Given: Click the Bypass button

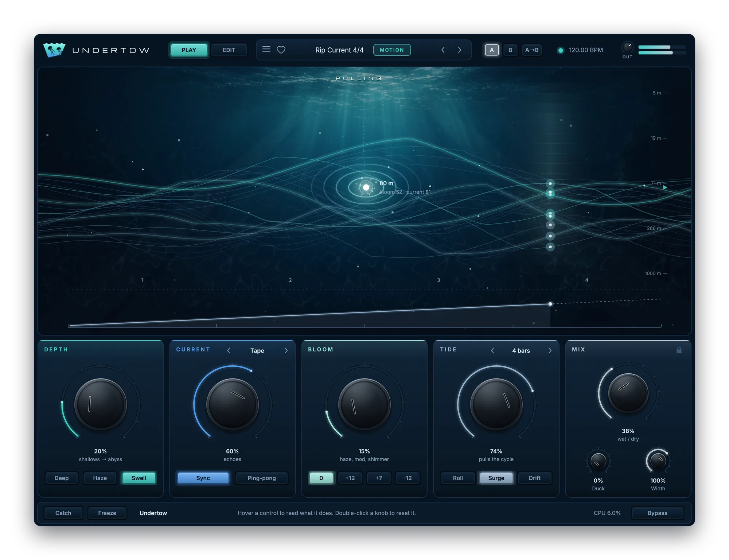Looking at the screenshot, I should [x=657, y=513].
